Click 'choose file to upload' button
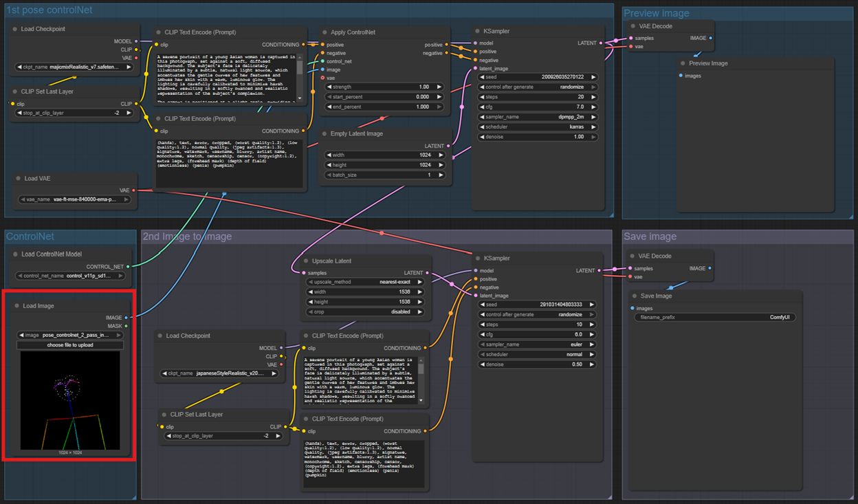This screenshot has height=504, width=858. pos(70,345)
